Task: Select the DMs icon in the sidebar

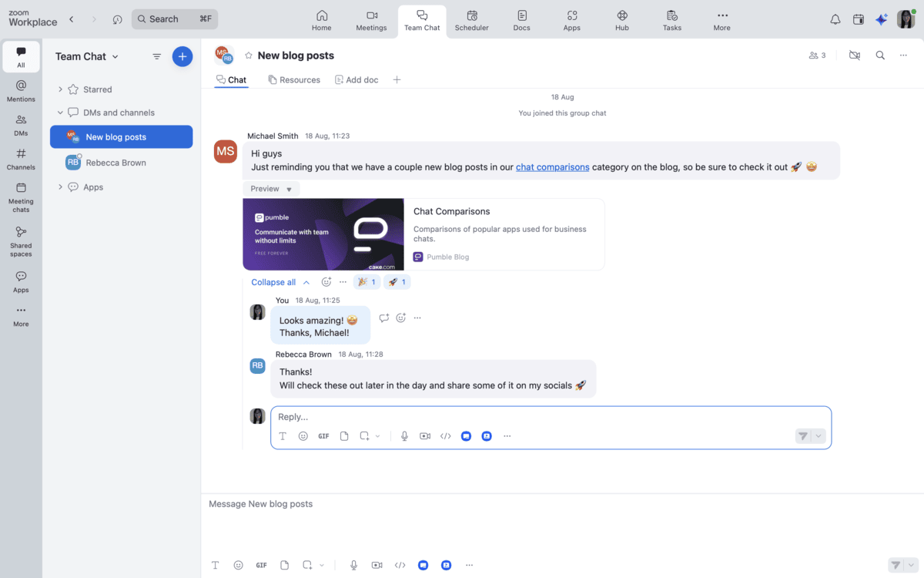Action: click(21, 122)
